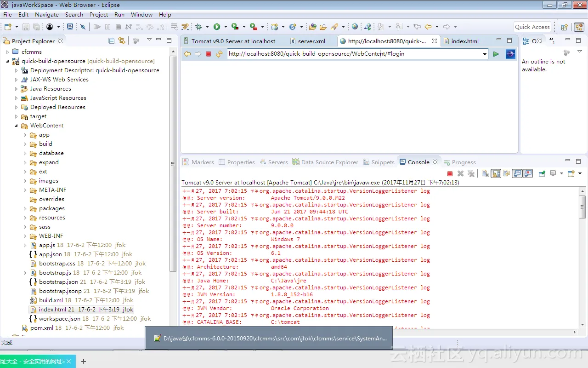Viewport: 588px width, 368px height.
Task: Click in the Quick Access search box
Action: pyautogui.click(x=532, y=27)
